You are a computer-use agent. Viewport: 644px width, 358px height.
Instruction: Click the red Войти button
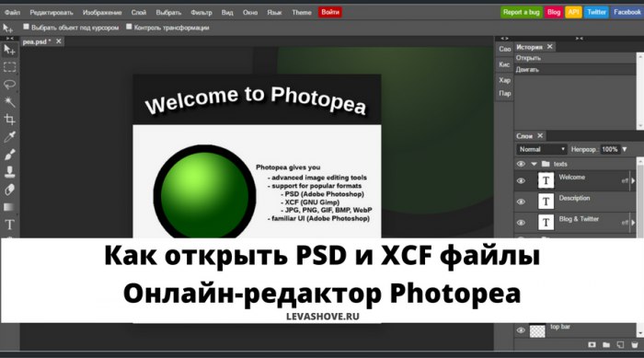330,12
